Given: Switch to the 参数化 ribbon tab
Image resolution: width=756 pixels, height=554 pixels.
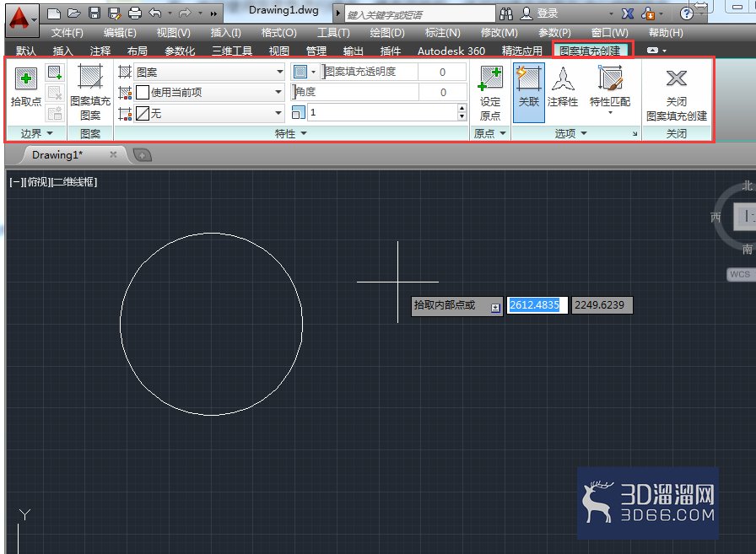Looking at the screenshot, I should tap(180, 51).
